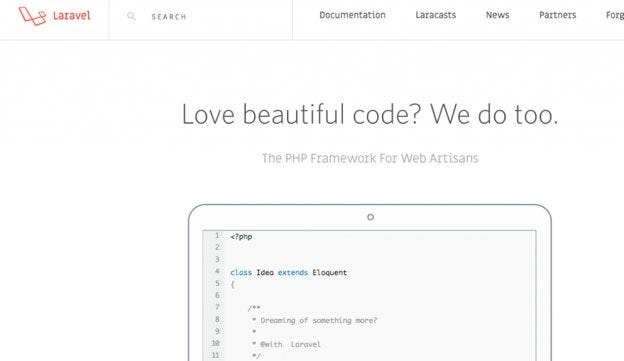Image resolution: width=624 pixels, height=361 pixels.
Task: Click the "* @with Laravel" comment line
Action: (x=286, y=344)
